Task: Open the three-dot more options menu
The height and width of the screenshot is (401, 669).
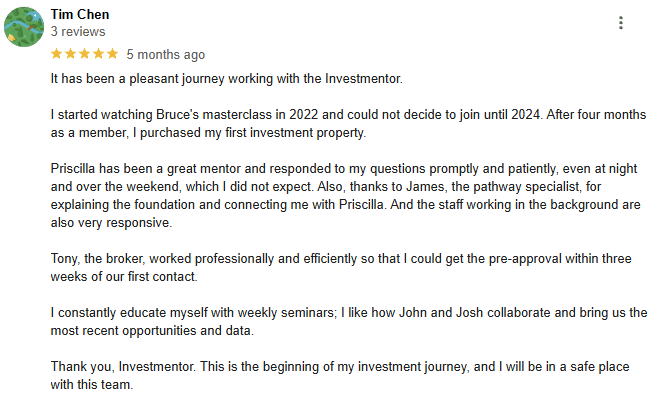Action: click(621, 23)
